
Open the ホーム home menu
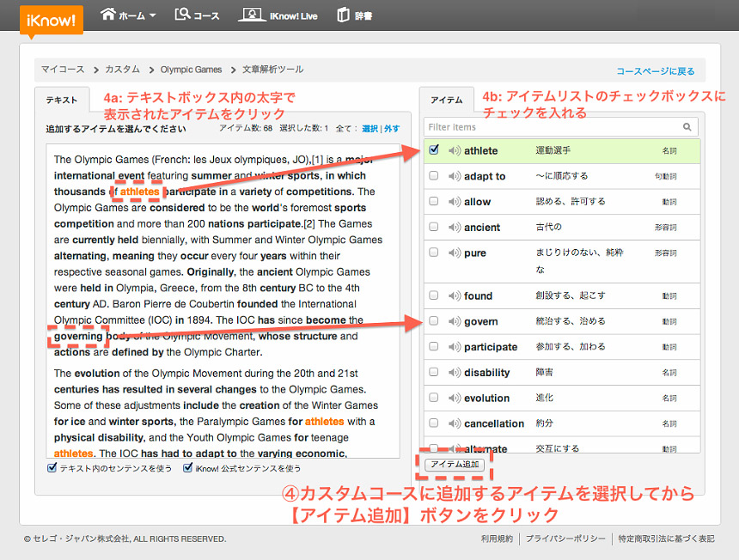point(128,15)
